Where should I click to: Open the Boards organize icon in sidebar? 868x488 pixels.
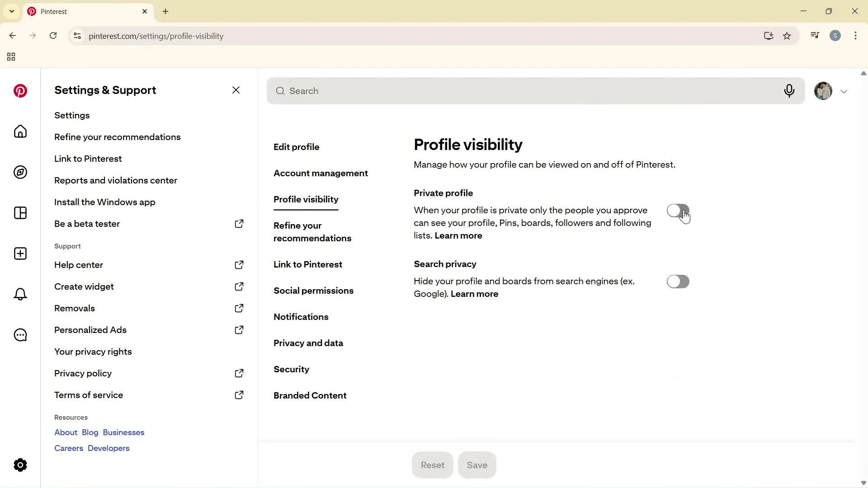(20, 213)
